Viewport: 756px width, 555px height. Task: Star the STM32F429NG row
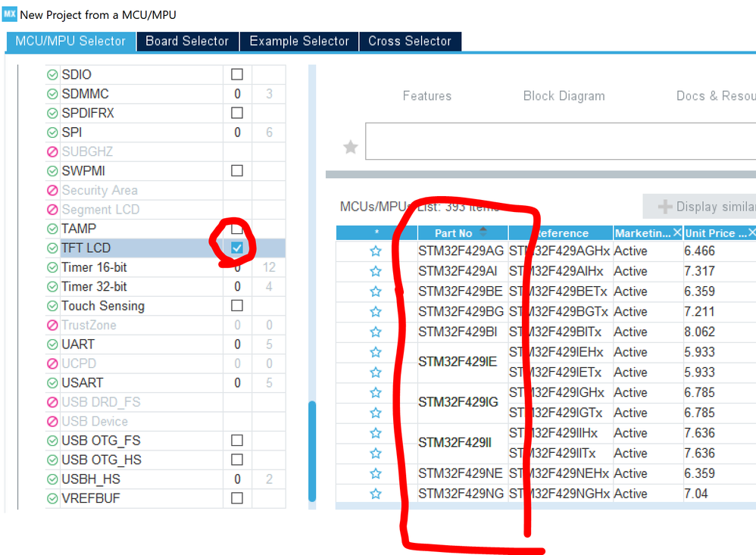(376, 494)
